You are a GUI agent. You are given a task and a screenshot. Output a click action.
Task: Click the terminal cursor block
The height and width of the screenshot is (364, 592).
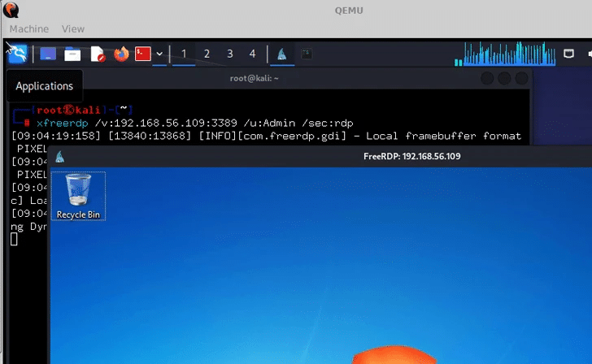[x=14, y=239]
